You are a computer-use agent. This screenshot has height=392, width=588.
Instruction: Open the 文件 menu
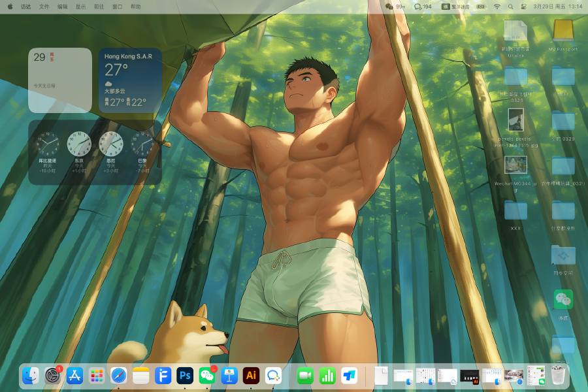pos(44,6)
